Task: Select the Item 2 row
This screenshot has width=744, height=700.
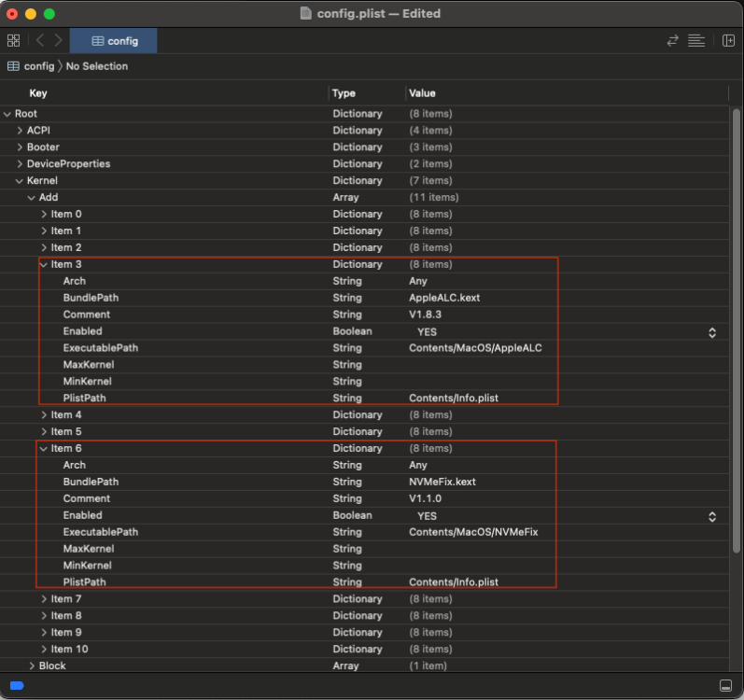Action: [x=364, y=247]
